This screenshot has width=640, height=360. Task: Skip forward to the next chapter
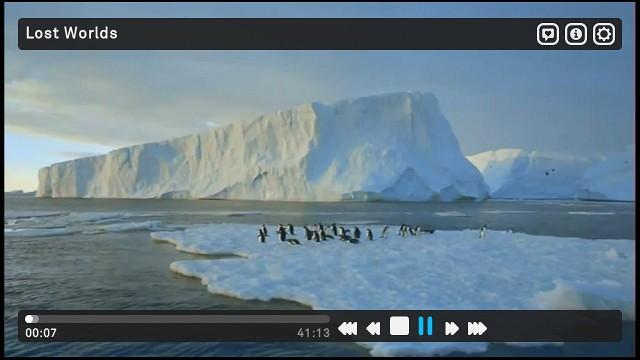pos(477,328)
